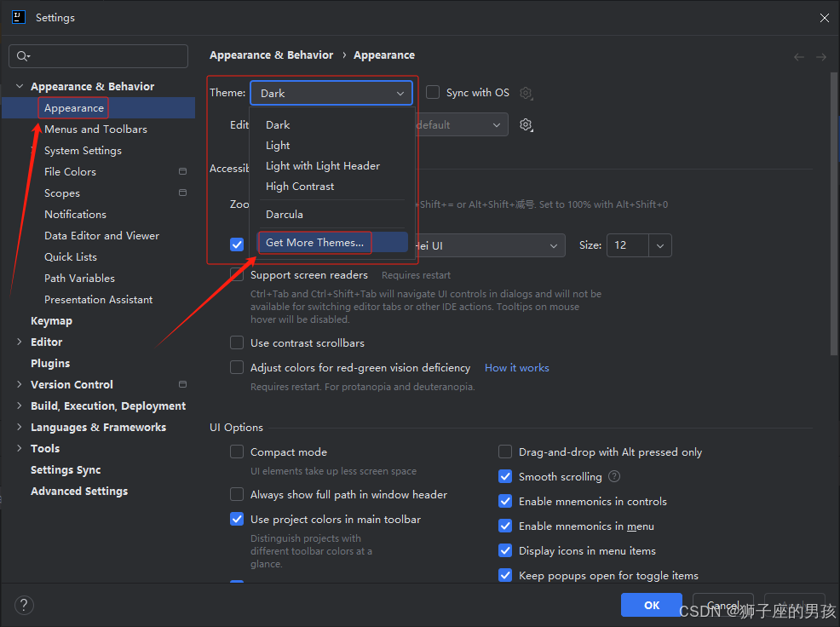Image resolution: width=840 pixels, height=627 pixels.
Task: Close the Settings dialog
Action: pos(825,18)
